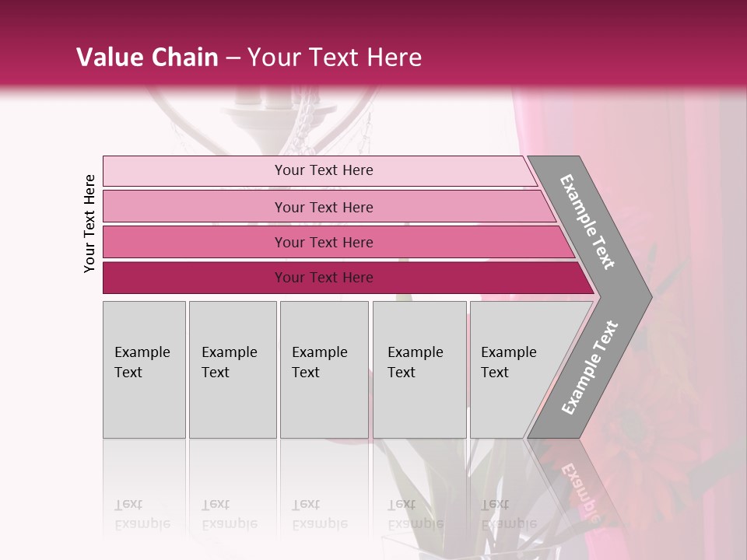Click the first gray Example Text box
The width and height of the screenshot is (747, 560).
click(144, 369)
